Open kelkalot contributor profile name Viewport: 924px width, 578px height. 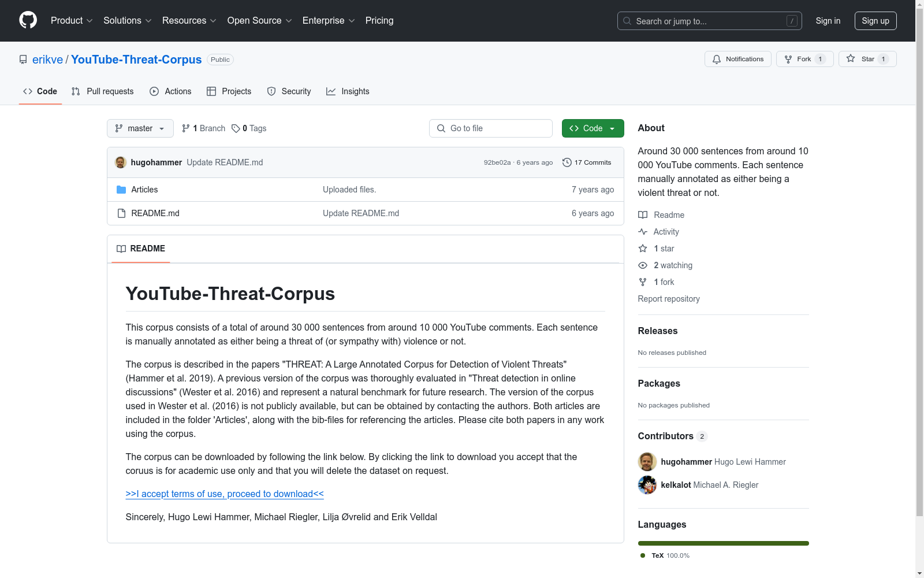(x=676, y=485)
